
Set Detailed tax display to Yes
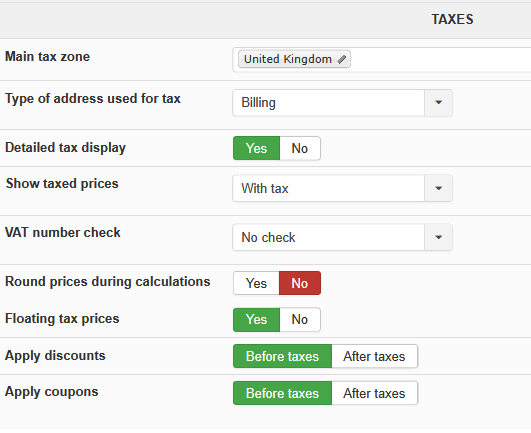[256, 148]
